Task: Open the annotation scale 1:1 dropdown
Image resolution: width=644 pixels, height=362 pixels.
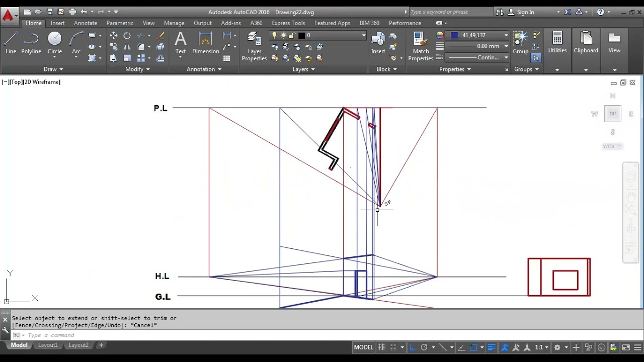Action: (541, 347)
